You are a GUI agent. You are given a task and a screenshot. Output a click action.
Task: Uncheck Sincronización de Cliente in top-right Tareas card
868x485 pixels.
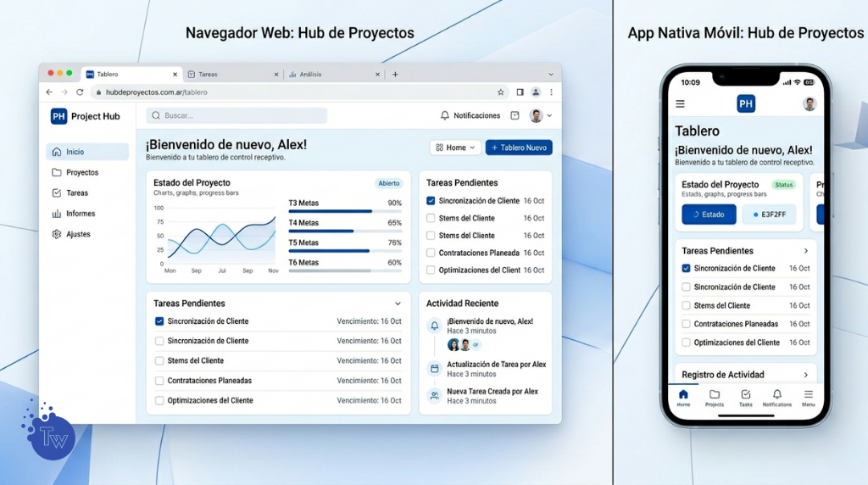click(431, 200)
